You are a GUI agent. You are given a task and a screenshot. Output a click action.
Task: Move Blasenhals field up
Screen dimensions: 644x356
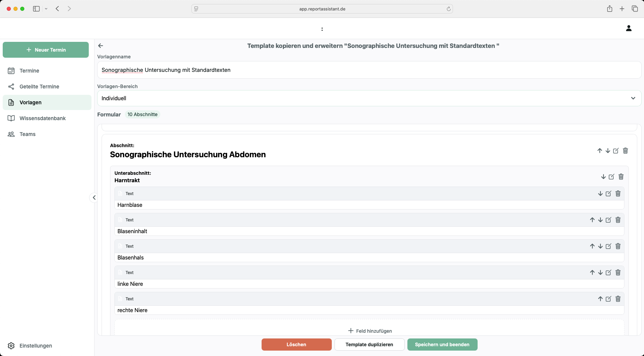(592, 246)
